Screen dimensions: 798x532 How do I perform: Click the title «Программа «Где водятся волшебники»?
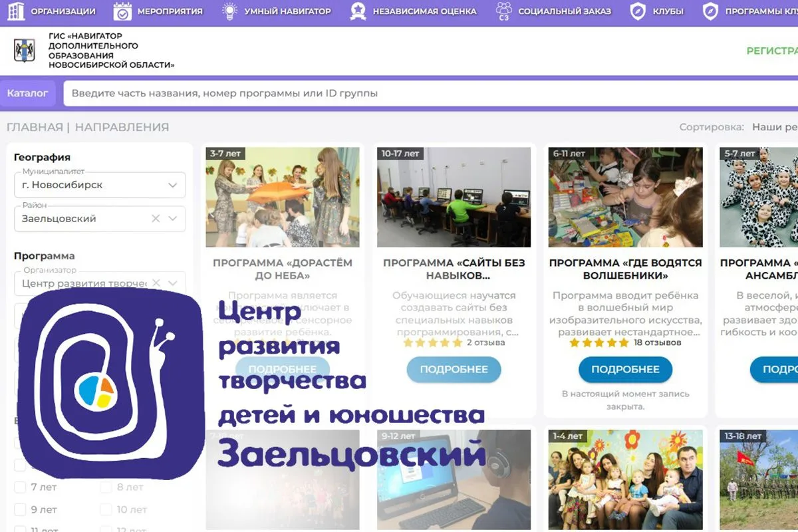[x=625, y=269]
